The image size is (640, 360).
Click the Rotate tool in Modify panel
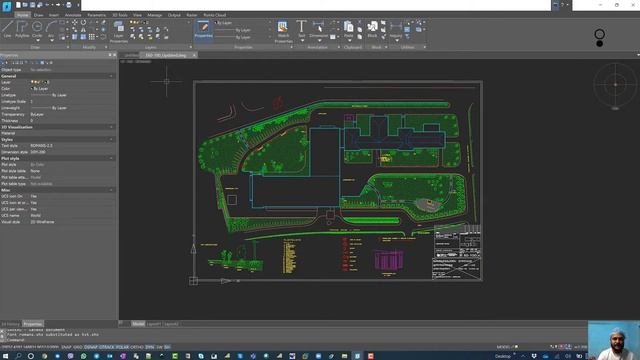[83, 22]
